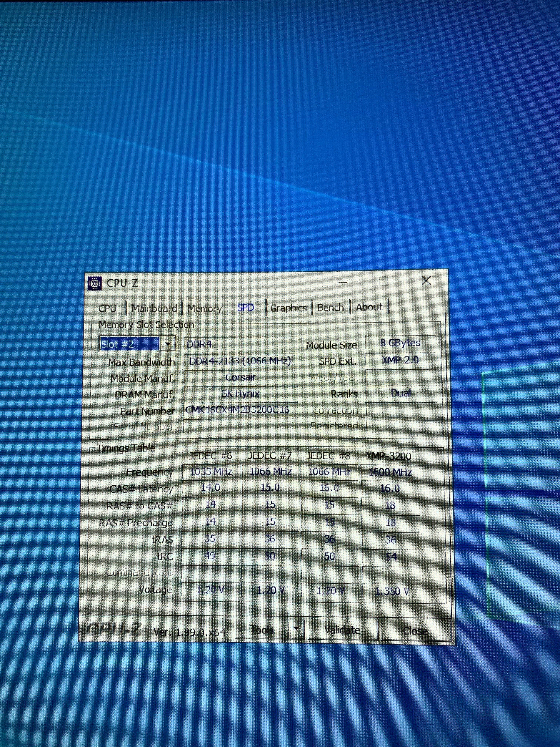Click the CPU-Z title bar icon
This screenshot has height=747, width=560.
coord(95,283)
